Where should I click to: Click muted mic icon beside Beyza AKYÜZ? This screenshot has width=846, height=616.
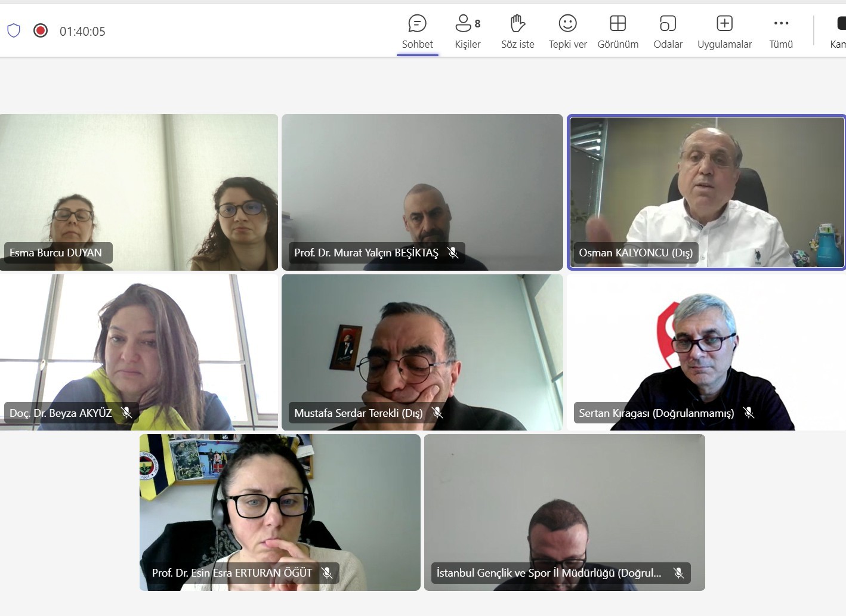pos(126,413)
